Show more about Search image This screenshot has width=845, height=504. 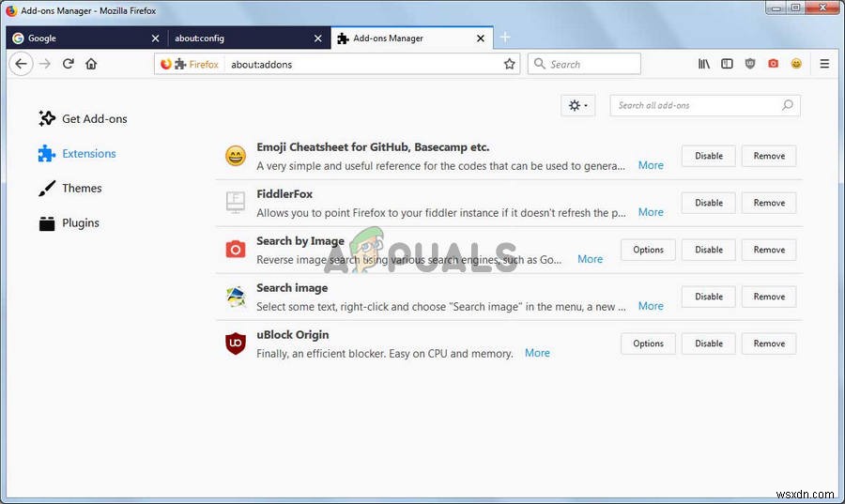651,306
